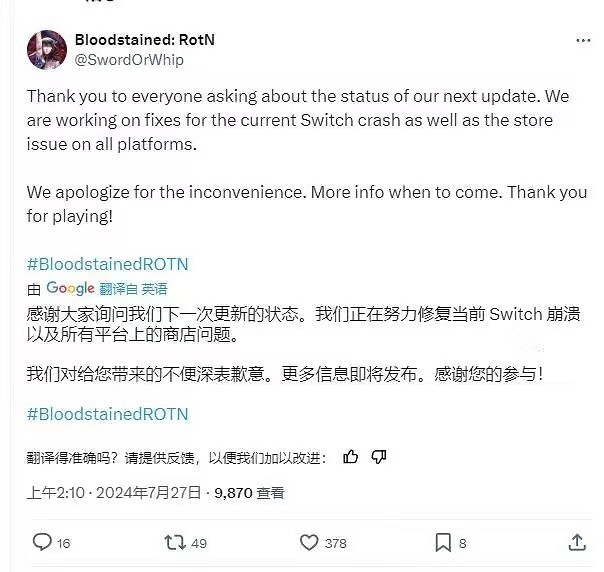Click the reply comment icon
The image size is (604, 572).
[41, 543]
